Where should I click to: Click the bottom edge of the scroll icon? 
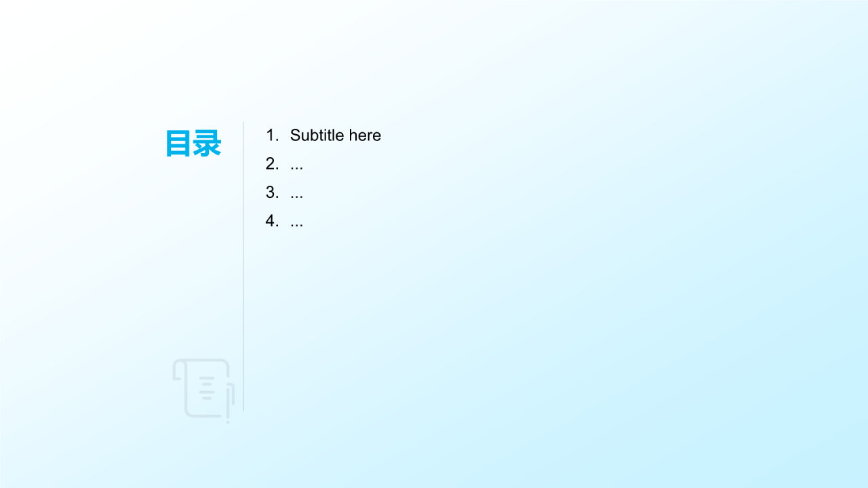(x=203, y=415)
